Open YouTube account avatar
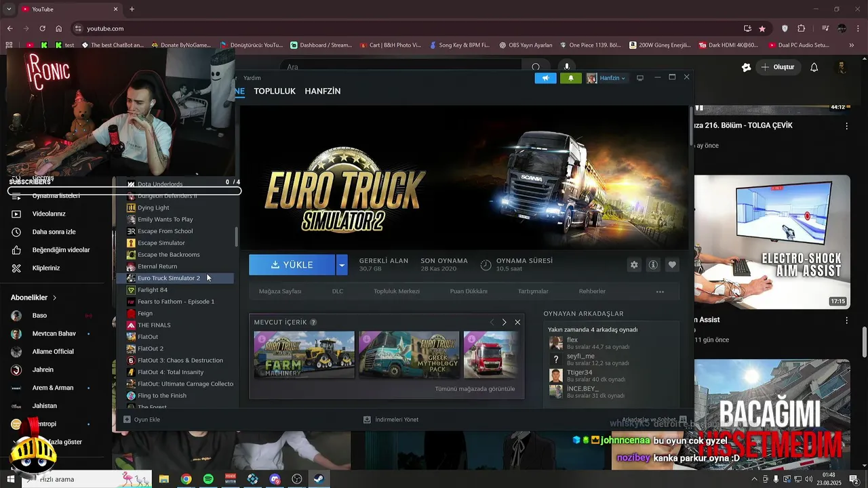The width and height of the screenshot is (868, 488). point(842,67)
